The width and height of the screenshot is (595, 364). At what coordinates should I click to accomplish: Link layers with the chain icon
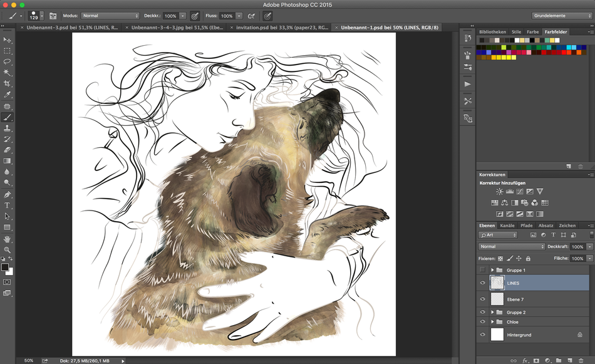(514, 361)
